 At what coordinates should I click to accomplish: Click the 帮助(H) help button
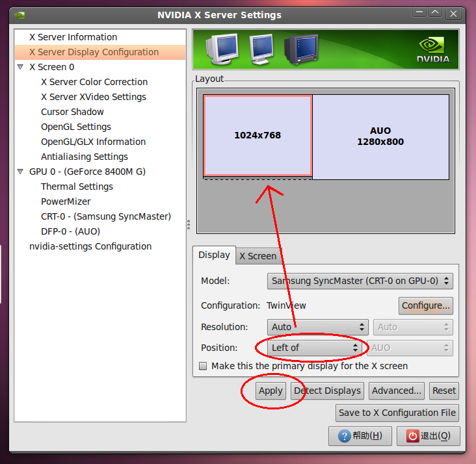point(360,436)
